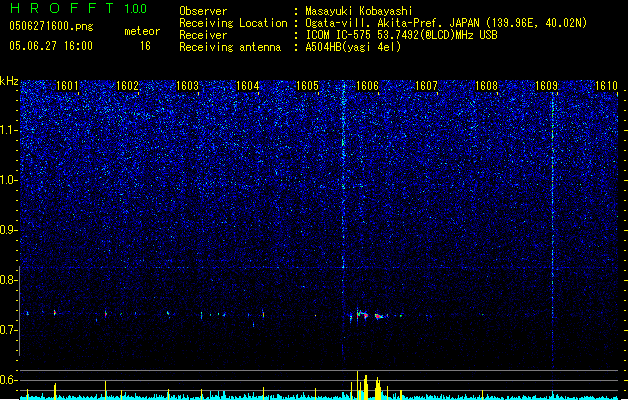Click the 1609 time marker

546,86
